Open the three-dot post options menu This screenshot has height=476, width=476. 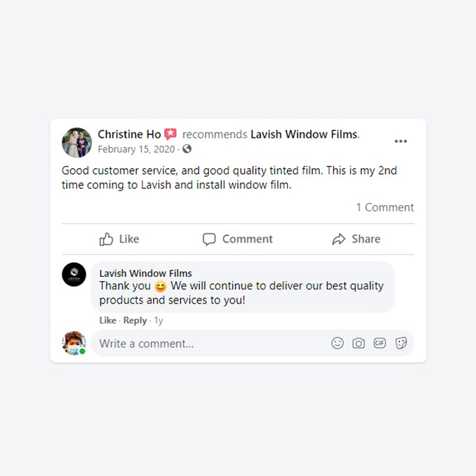(400, 141)
